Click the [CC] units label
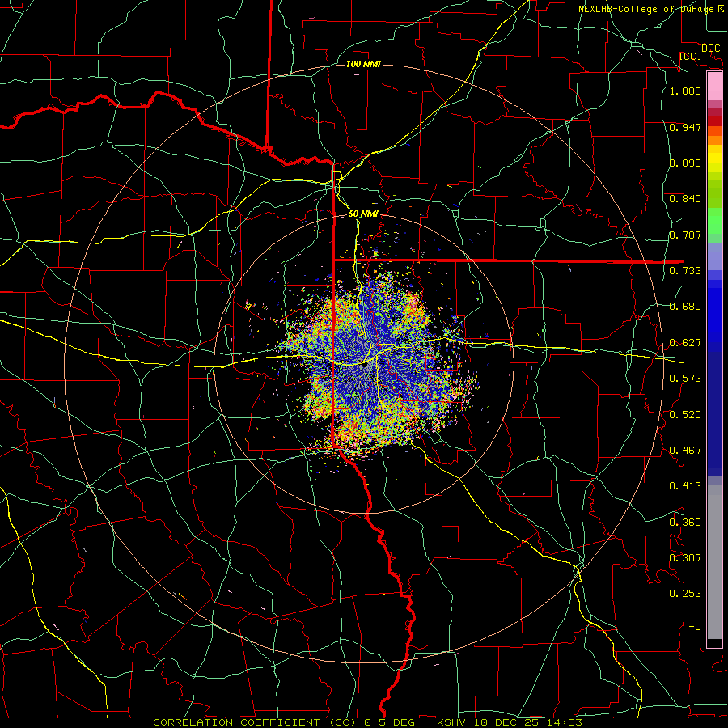This screenshot has width=728, height=728. (690, 56)
